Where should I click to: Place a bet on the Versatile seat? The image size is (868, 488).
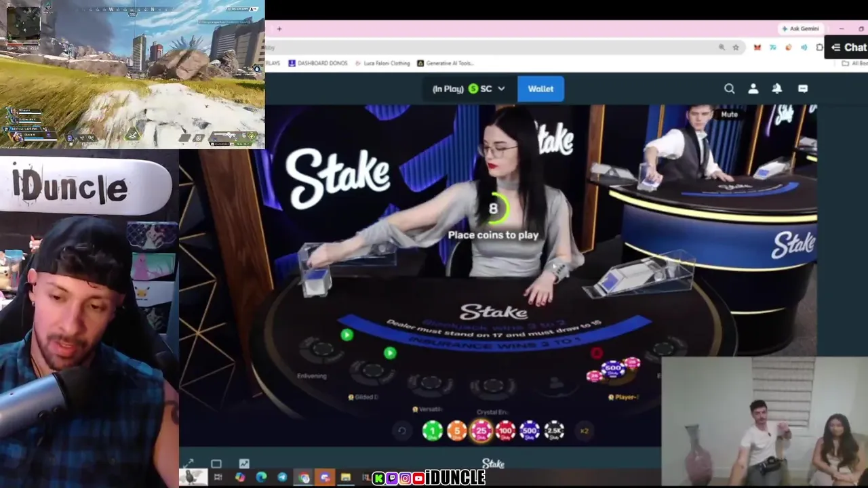point(430,384)
